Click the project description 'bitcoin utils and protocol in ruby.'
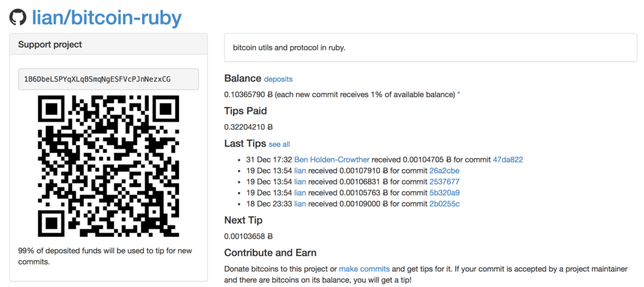The height and width of the screenshot is (287, 644). pyautogui.click(x=289, y=48)
